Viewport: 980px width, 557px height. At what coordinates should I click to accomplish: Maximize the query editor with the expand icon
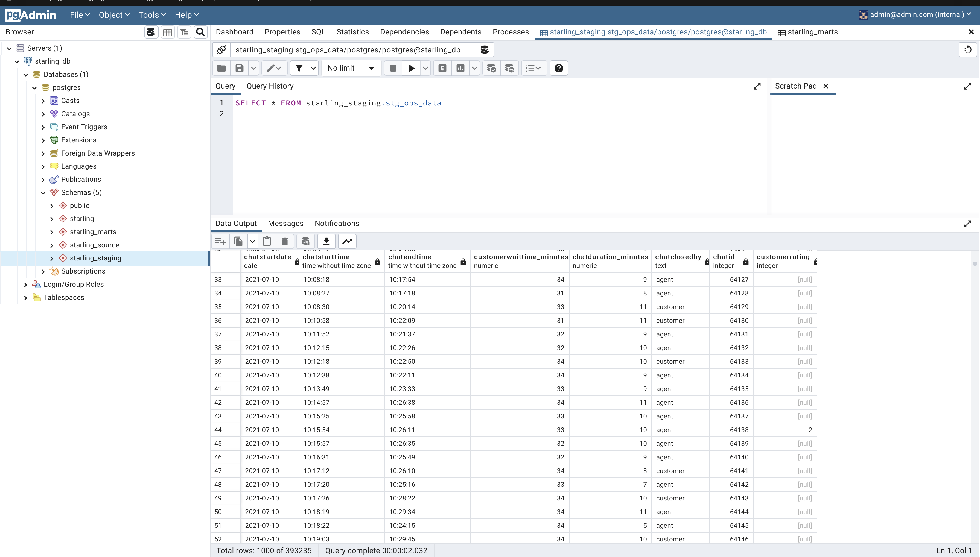pos(757,86)
